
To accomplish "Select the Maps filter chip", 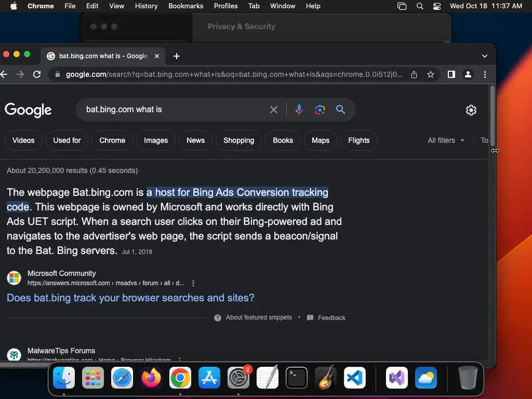I will (x=321, y=140).
